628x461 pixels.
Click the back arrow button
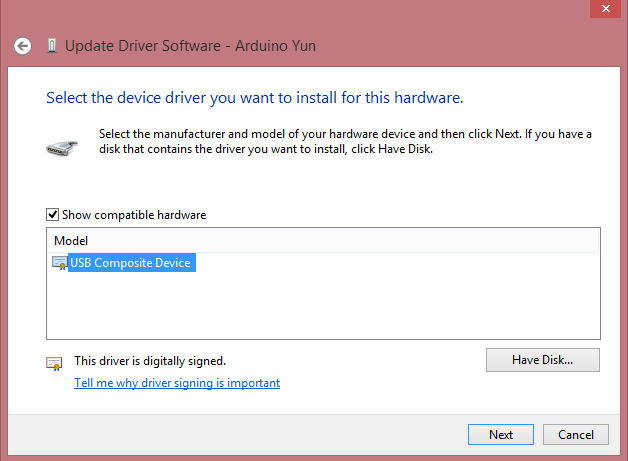point(23,46)
